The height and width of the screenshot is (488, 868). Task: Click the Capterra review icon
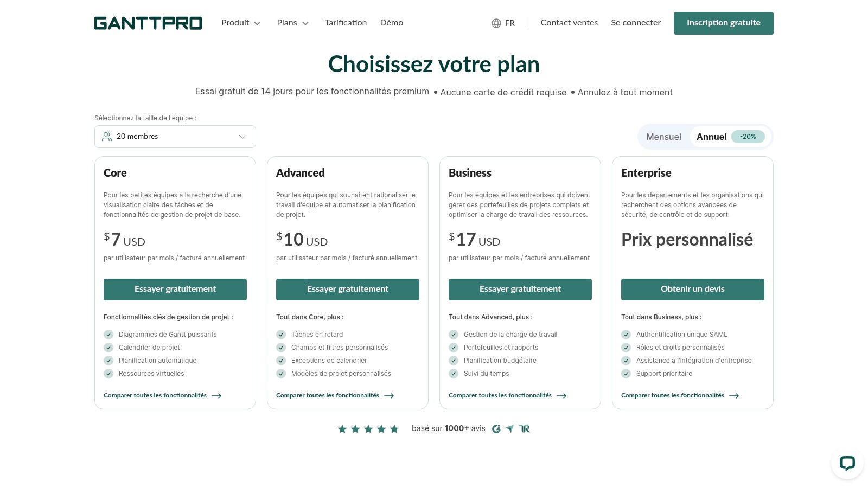(509, 429)
